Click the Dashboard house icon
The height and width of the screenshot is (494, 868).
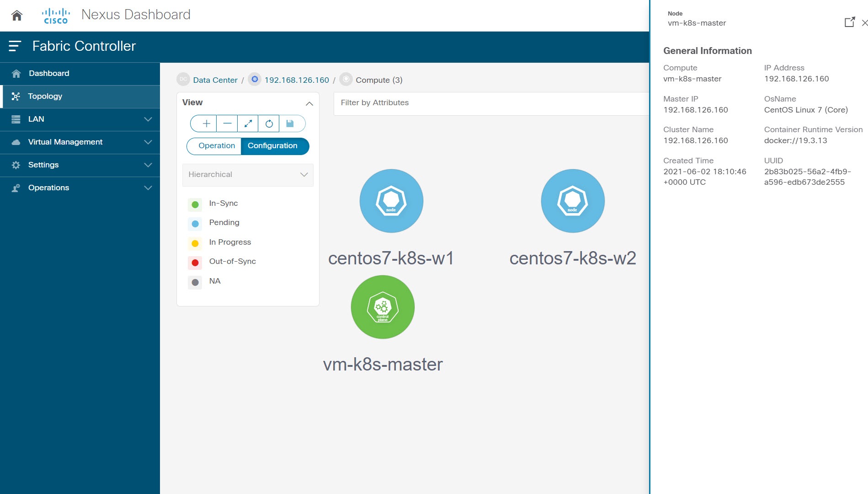click(16, 74)
